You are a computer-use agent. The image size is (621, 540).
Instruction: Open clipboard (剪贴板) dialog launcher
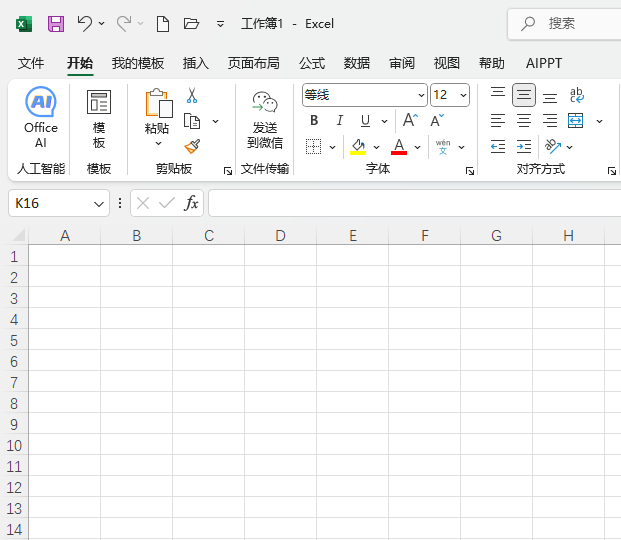pos(228,171)
